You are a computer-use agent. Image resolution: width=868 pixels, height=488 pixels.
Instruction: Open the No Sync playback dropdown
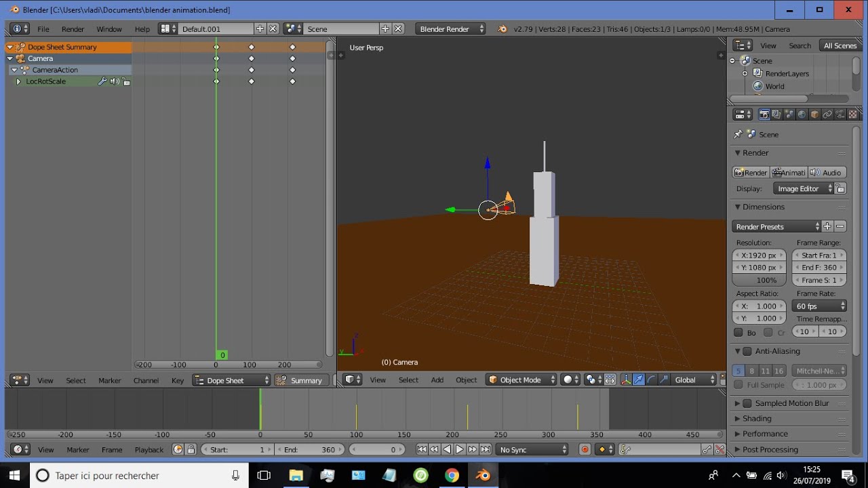532,449
